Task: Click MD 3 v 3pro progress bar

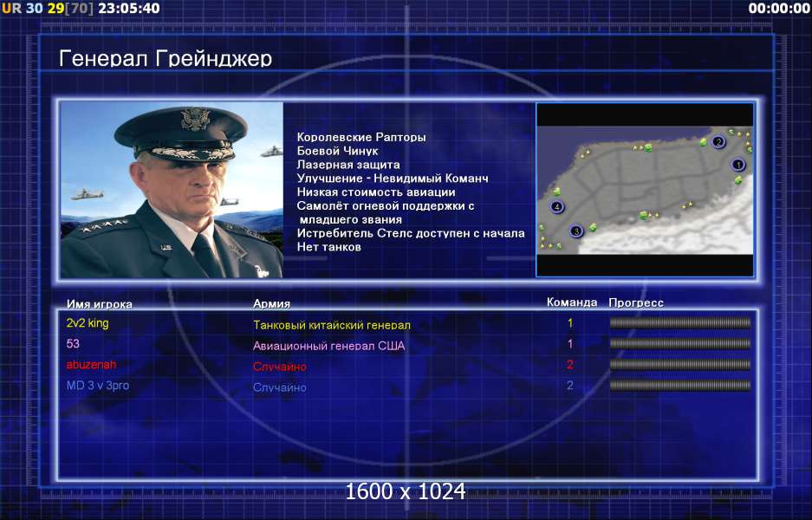Action: click(680, 386)
